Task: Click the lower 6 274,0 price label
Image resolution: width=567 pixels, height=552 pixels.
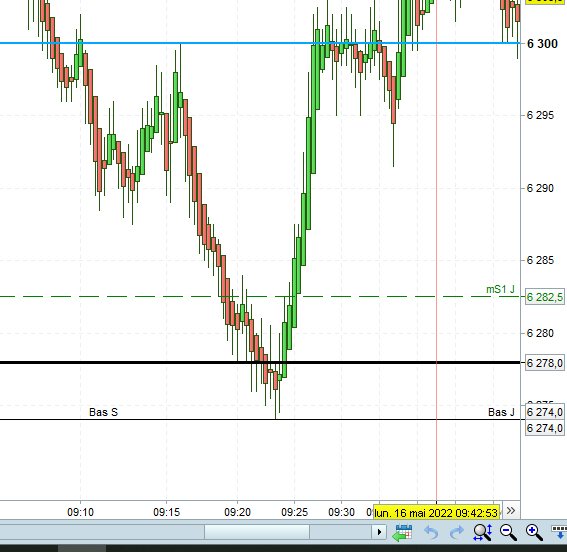Action: [544, 428]
